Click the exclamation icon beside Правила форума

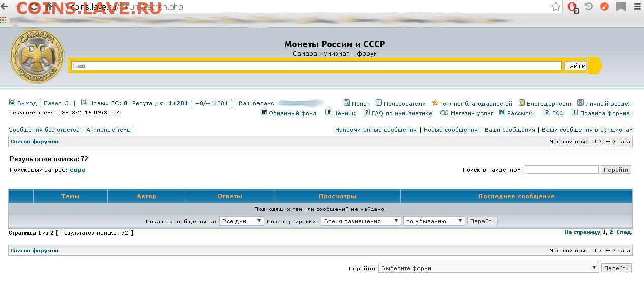point(575,112)
